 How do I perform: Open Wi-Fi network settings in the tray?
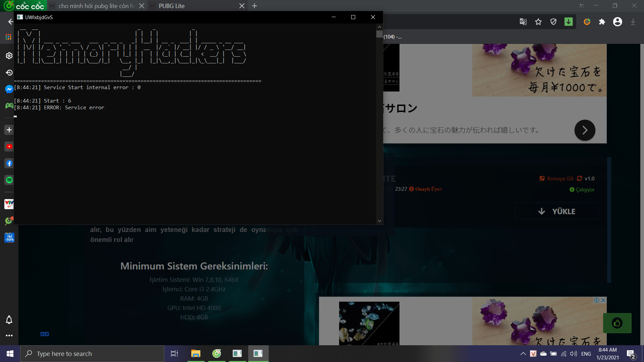(x=564, y=354)
